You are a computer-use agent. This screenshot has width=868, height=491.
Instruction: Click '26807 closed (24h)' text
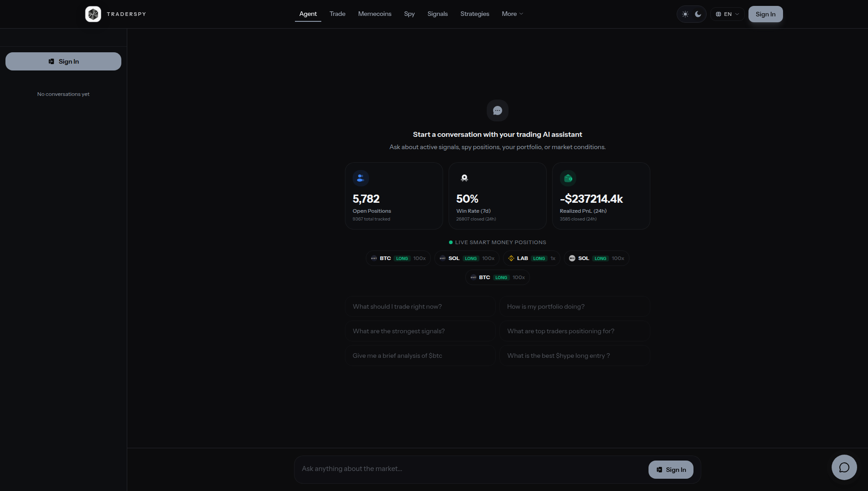coord(476,219)
